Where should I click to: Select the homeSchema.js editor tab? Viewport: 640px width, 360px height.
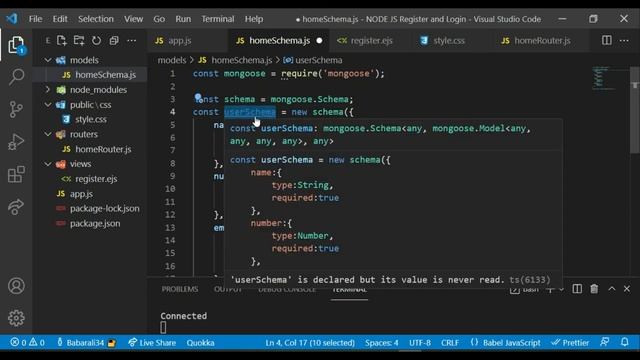point(280,40)
